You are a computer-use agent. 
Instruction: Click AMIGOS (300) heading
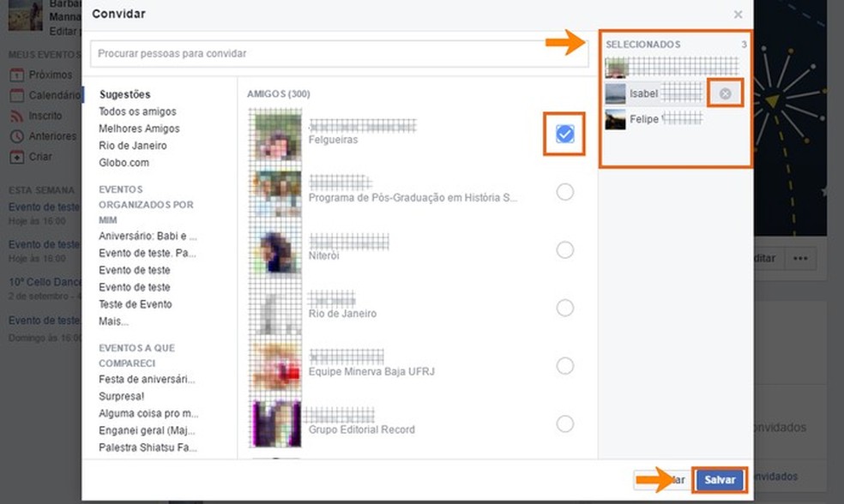pos(278,94)
